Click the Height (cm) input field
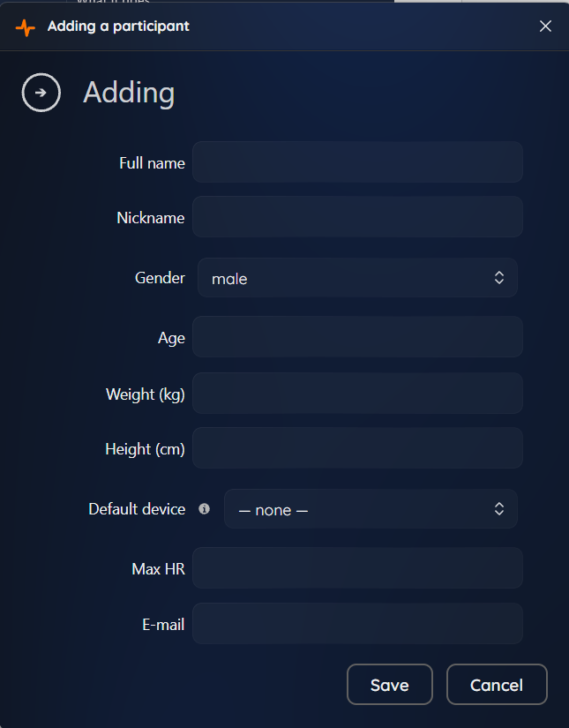 (357, 448)
